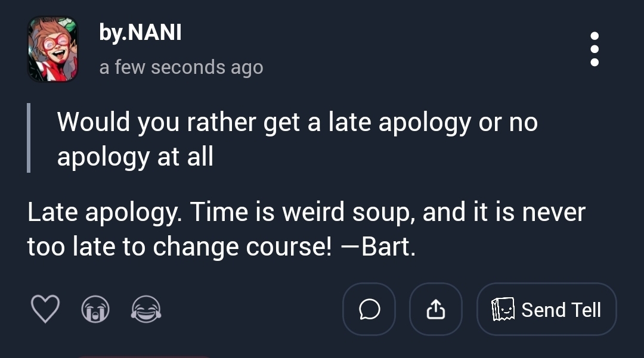
Task: React with the crying emoji
Action: tap(95, 310)
